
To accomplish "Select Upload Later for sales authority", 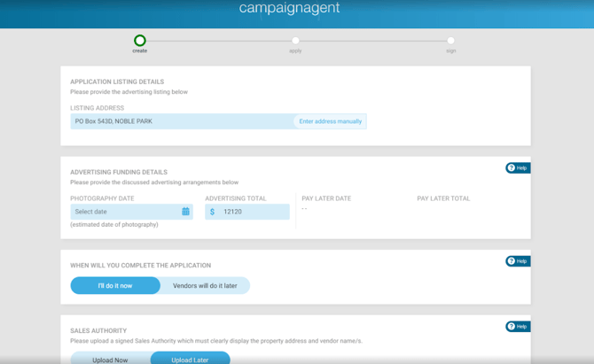I will 190,360.
